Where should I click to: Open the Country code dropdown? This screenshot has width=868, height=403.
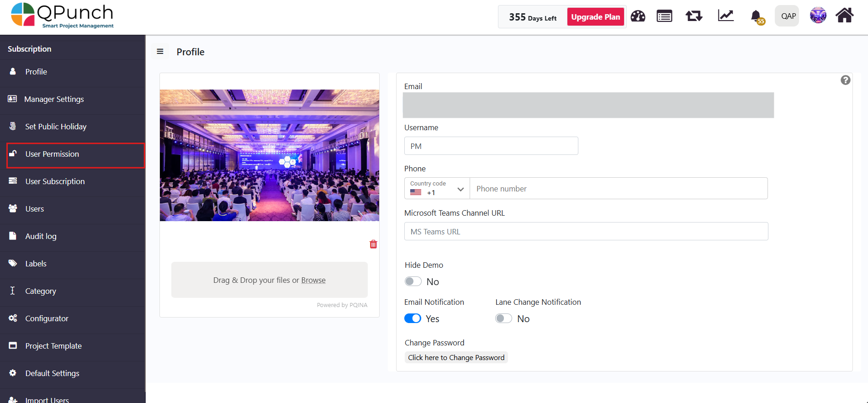(437, 188)
